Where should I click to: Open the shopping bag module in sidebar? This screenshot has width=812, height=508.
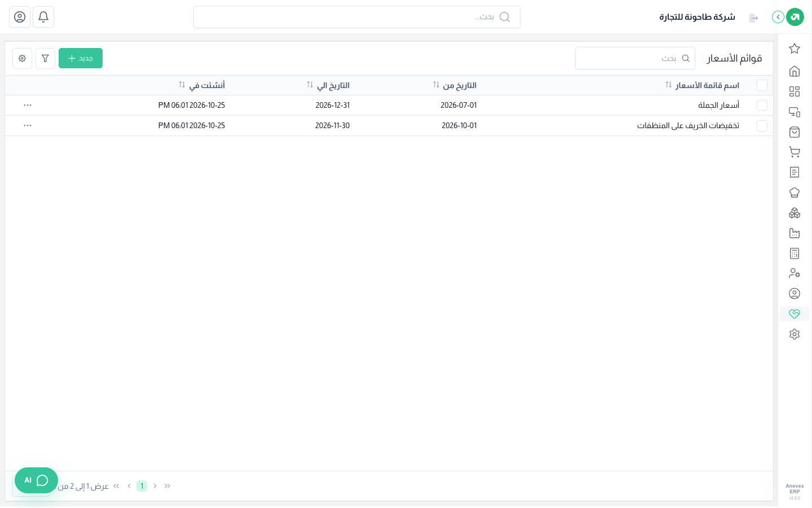point(795,132)
